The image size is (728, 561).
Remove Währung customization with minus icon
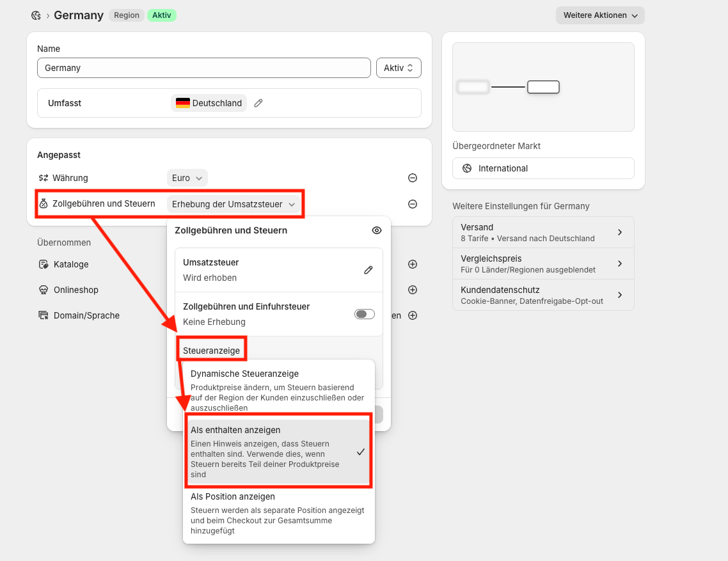413,178
